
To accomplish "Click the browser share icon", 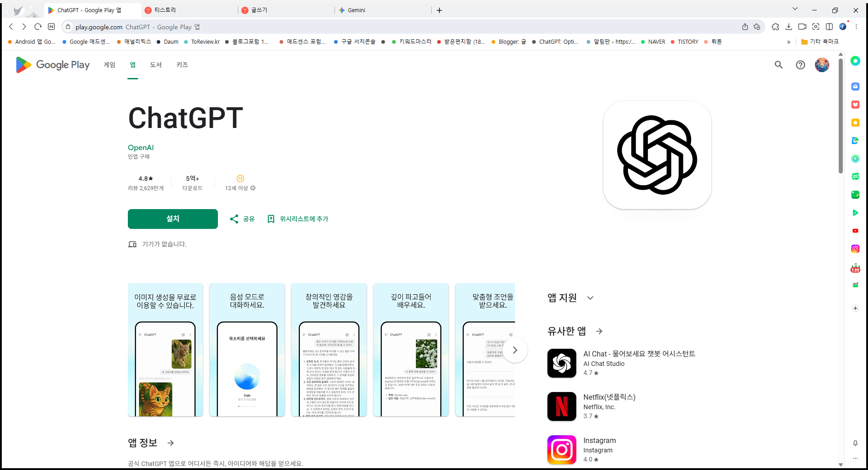I will 745,27.
